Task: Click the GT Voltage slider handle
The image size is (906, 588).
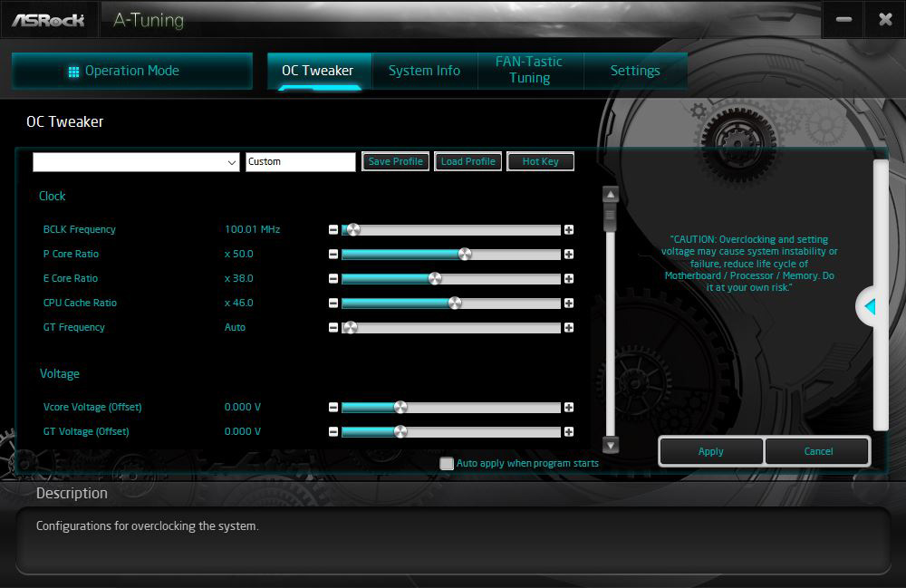Action: click(x=400, y=431)
